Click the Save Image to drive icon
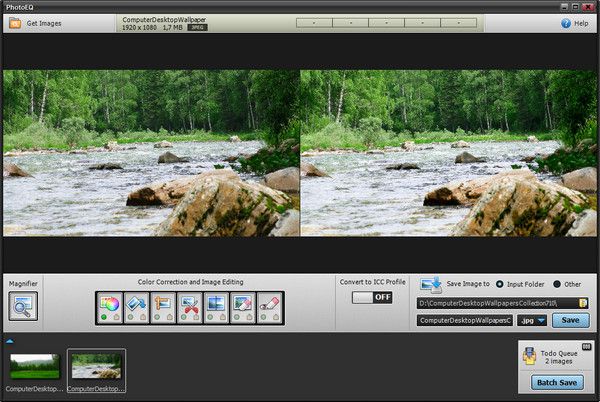Image resolution: width=600 pixels, height=402 pixels. coord(430,285)
